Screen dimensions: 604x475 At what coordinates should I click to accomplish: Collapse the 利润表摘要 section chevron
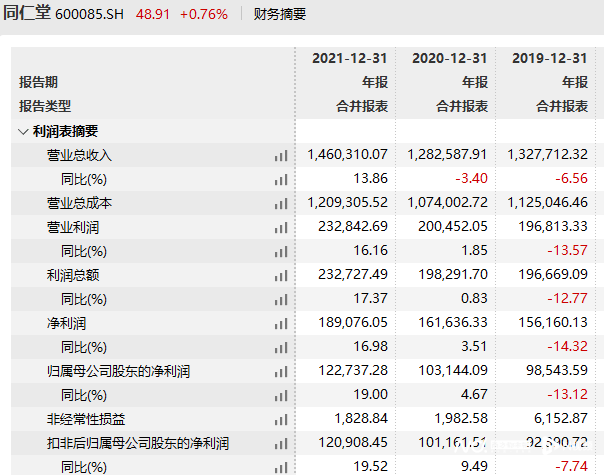[23, 132]
